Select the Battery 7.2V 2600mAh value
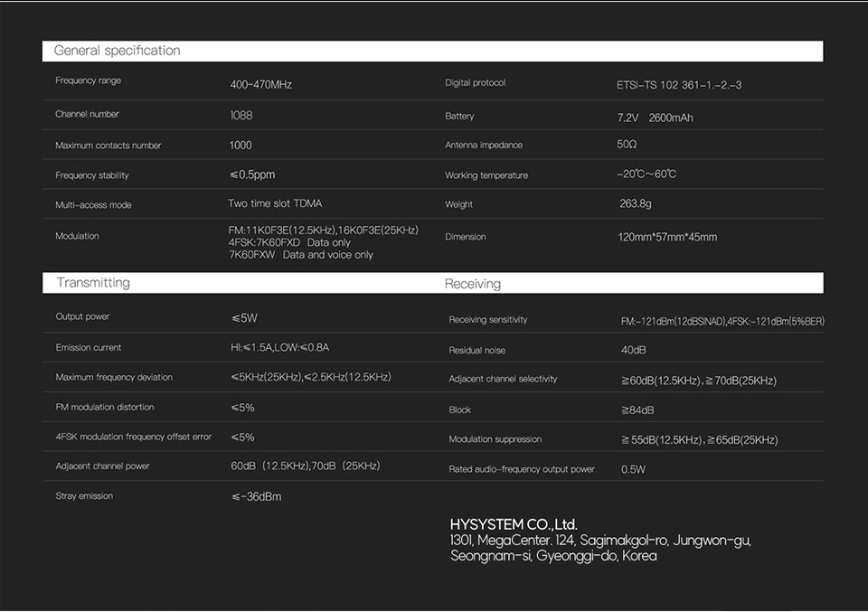This screenshot has height=612, width=868. click(x=655, y=118)
